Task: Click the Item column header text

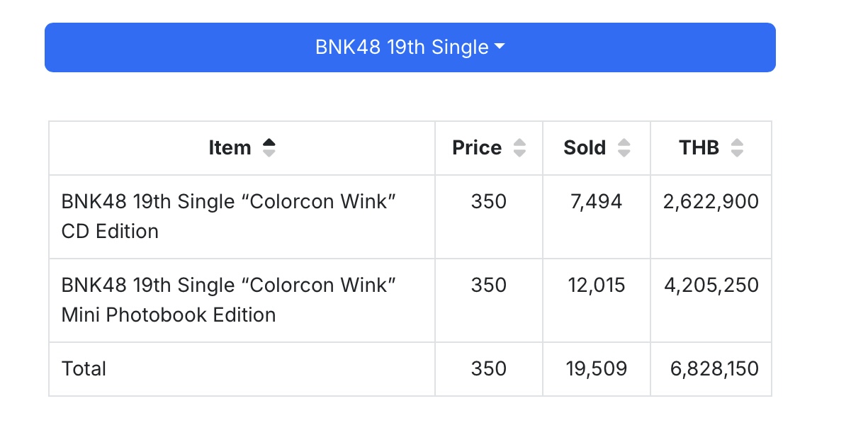Action: tap(230, 147)
